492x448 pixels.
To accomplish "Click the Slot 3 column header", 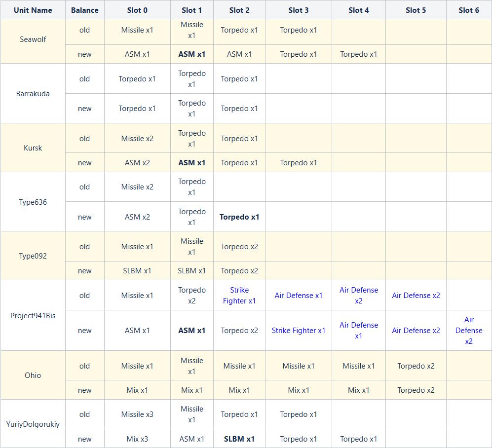I will pyautogui.click(x=299, y=10).
